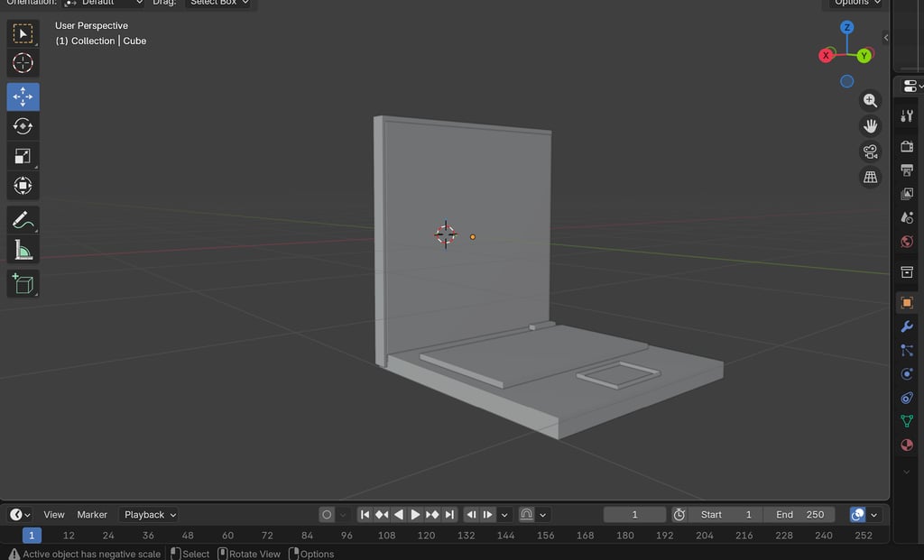
Task: Select the Annotate pencil tool
Action: click(23, 220)
